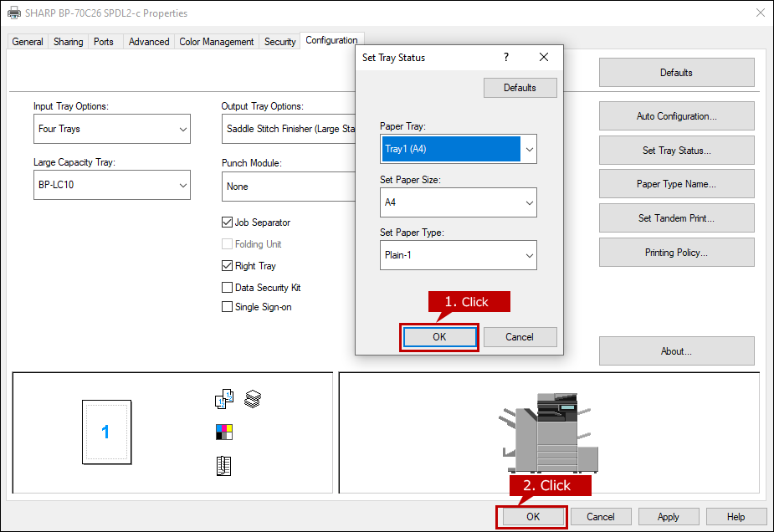Enable the Data Security Kit option
Image resolution: width=774 pixels, height=532 pixels.
[227, 288]
